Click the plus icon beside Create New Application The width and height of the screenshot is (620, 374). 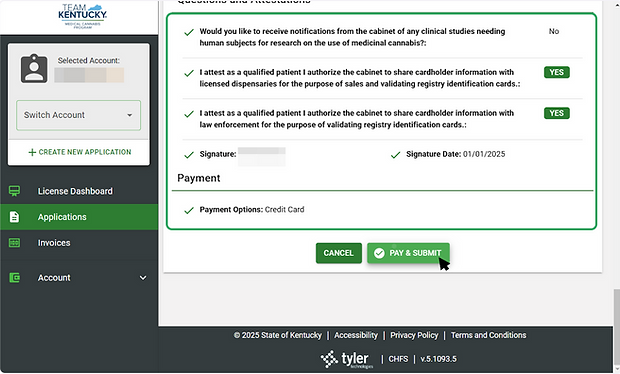coord(32,152)
